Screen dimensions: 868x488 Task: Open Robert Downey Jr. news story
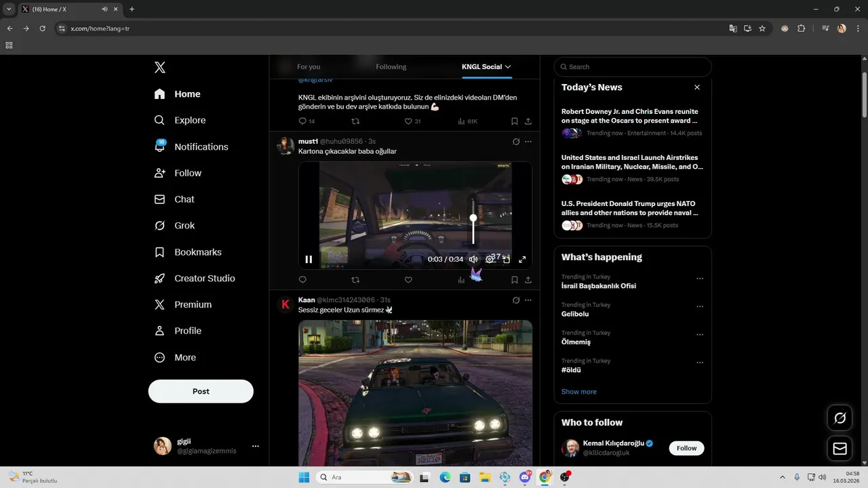(633, 122)
